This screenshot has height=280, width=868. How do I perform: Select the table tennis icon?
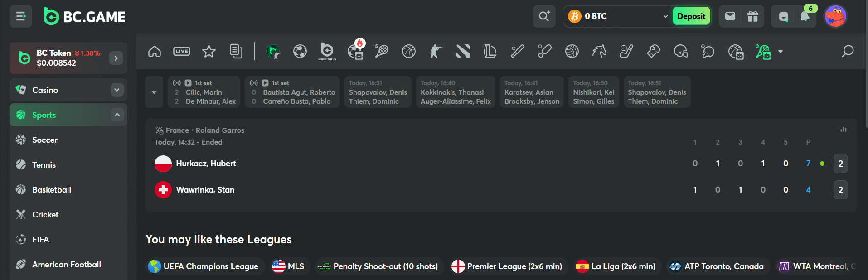pos(708,51)
